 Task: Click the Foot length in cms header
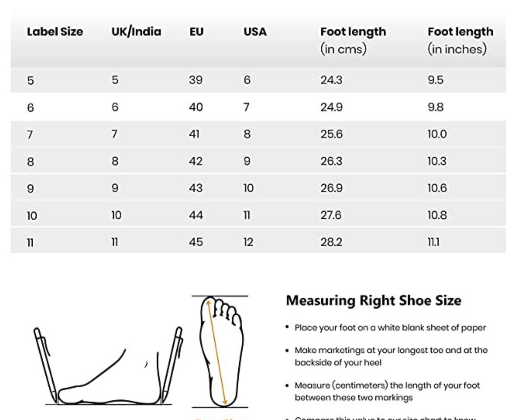click(353, 40)
